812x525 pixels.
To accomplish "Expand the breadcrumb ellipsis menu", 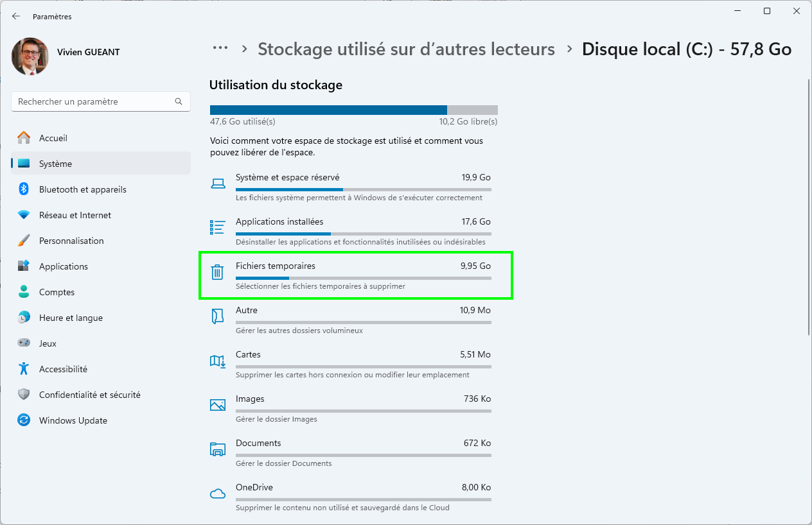I will pos(220,48).
